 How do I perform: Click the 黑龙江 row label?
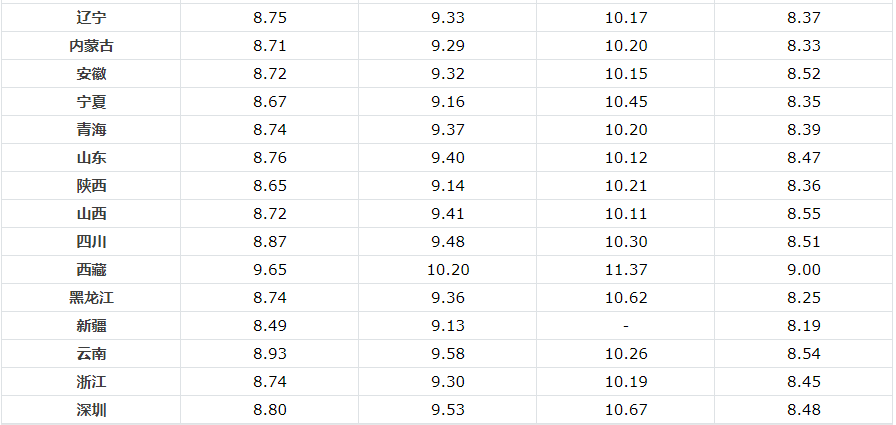tap(91, 298)
